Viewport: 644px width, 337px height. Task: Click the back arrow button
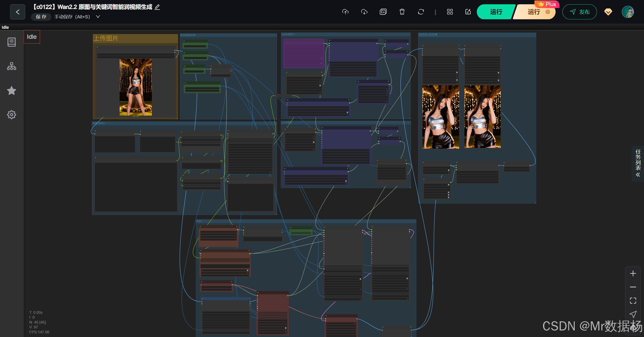[x=18, y=12]
